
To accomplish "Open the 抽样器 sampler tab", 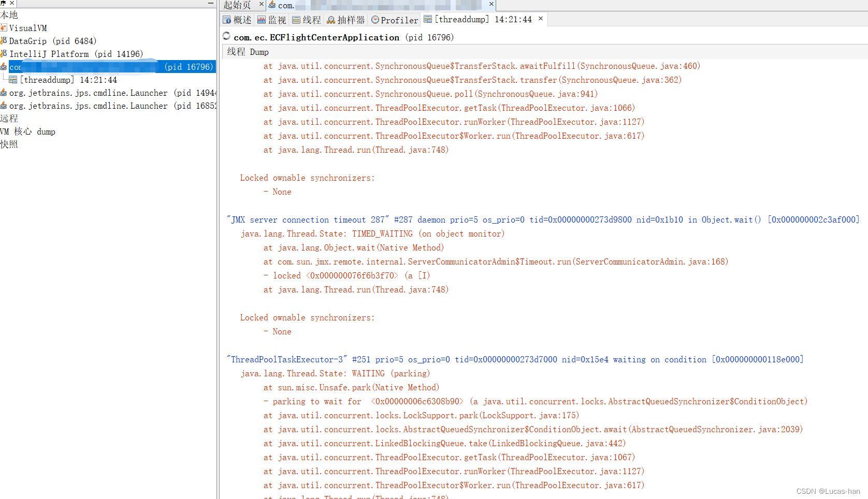I will tap(346, 20).
